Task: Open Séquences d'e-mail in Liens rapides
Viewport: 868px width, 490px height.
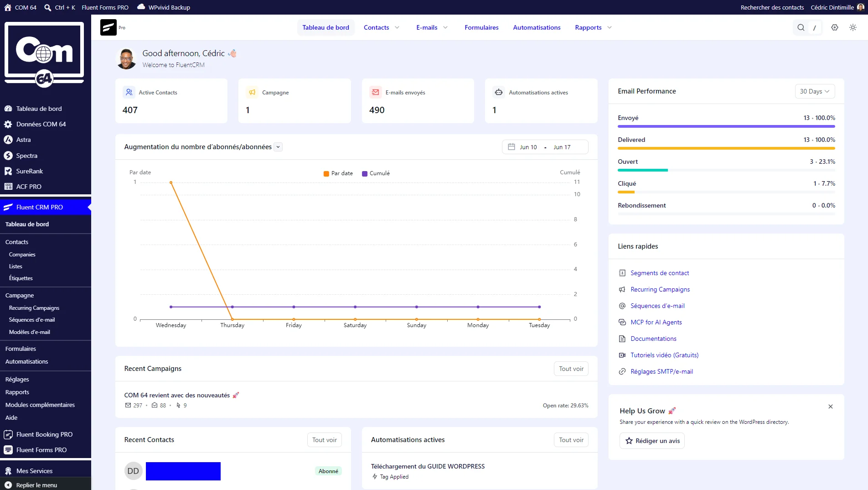Action: tap(657, 306)
